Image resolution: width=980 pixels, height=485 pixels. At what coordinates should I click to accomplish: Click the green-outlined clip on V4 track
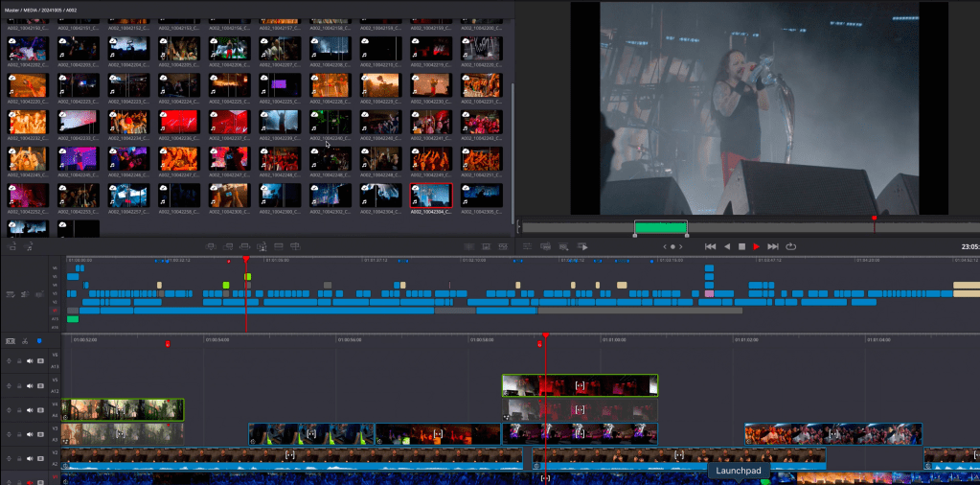coord(123,409)
